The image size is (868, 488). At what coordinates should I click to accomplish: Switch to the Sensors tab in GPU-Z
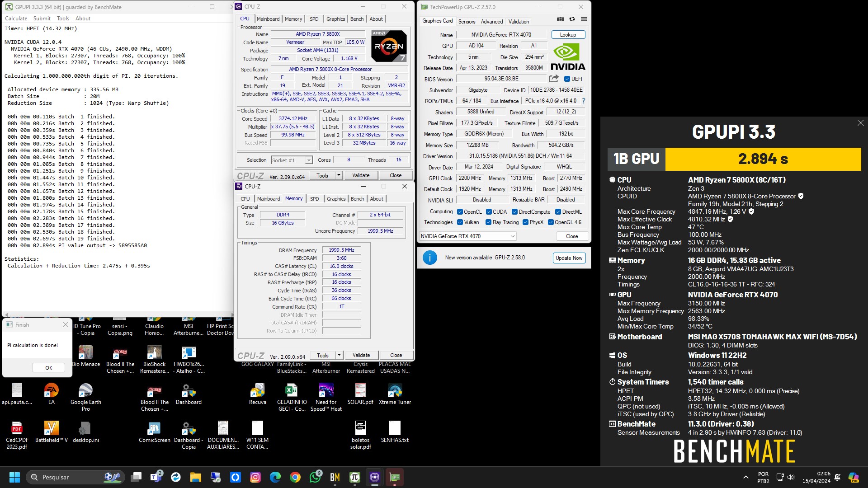[x=467, y=21]
